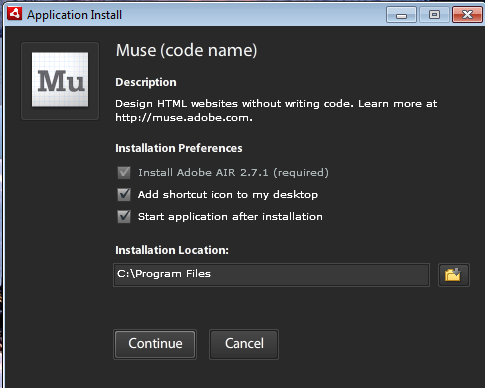
Task: Click the installation location path field
Action: click(271, 275)
